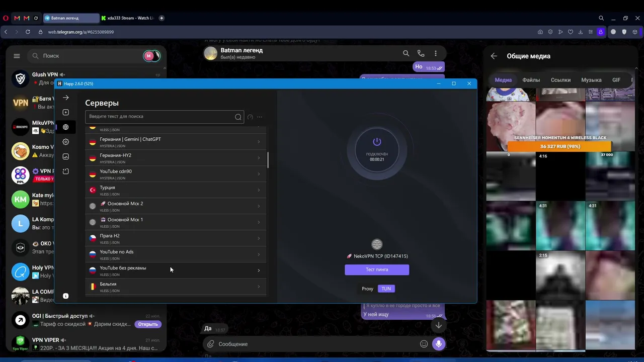644x362 pixels.
Task: Open the browser tab search magnifier
Action: [601, 18]
